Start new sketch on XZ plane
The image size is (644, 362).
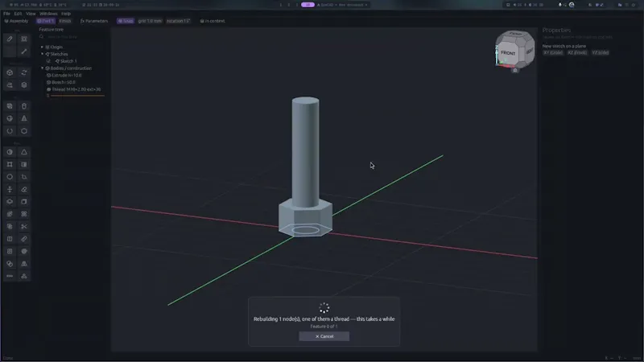pyautogui.click(x=577, y=52)
